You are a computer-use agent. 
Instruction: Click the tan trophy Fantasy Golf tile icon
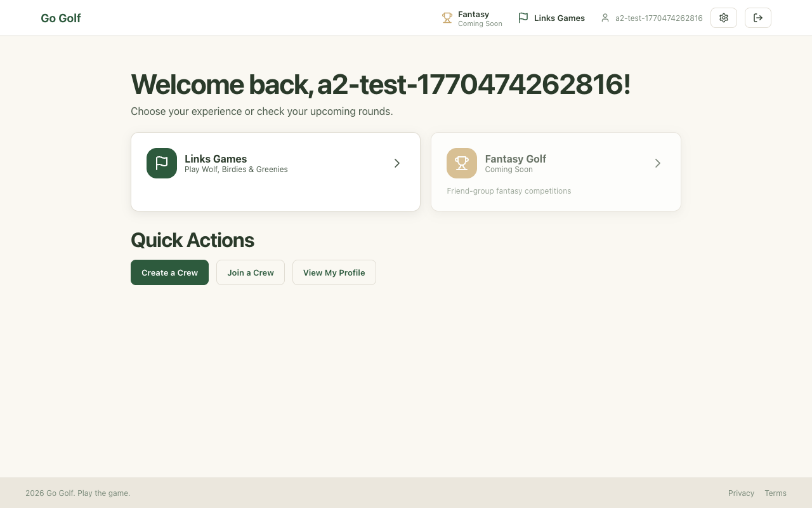pyautogui.click(x=462, y=163)
